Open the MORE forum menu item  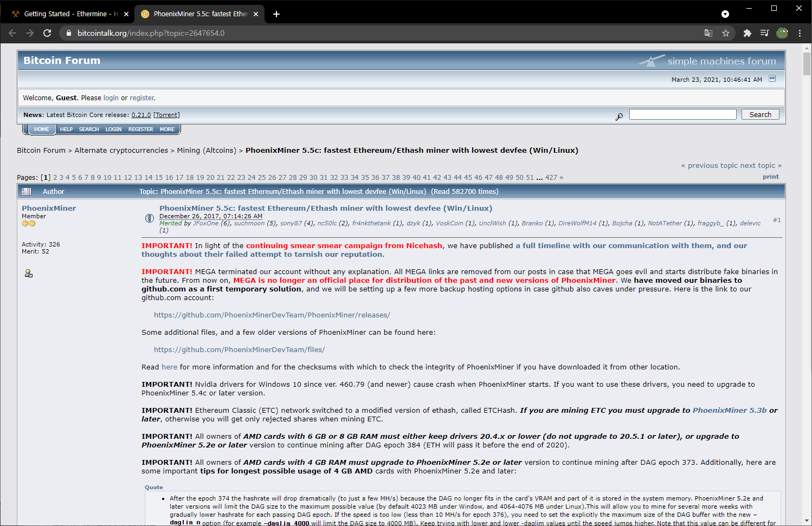click(x=167, y=129)
